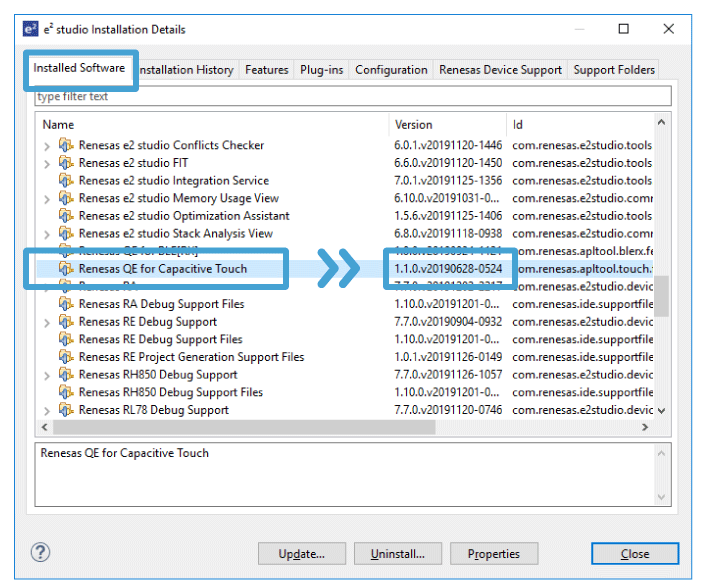The image size is (714, 586).
Task: Sort list by Version column header
Action: (448, 125)
